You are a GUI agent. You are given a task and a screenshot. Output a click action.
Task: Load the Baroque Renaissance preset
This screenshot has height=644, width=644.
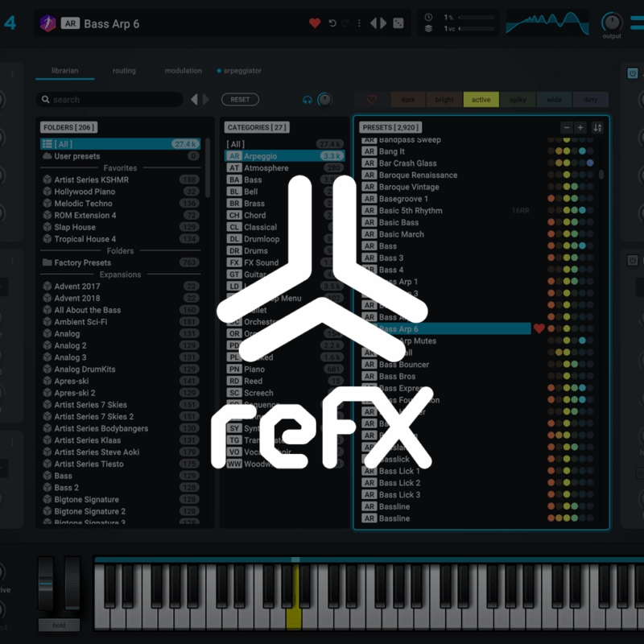[446, 175]
